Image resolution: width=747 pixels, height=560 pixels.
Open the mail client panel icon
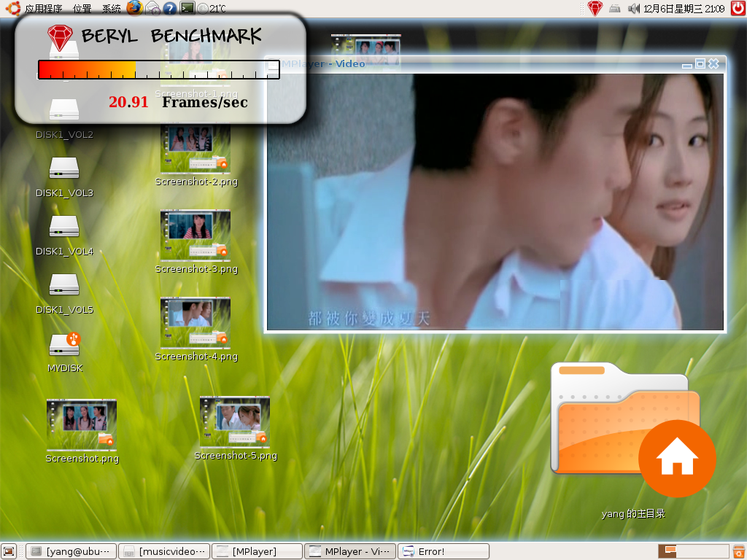point(152,7)
